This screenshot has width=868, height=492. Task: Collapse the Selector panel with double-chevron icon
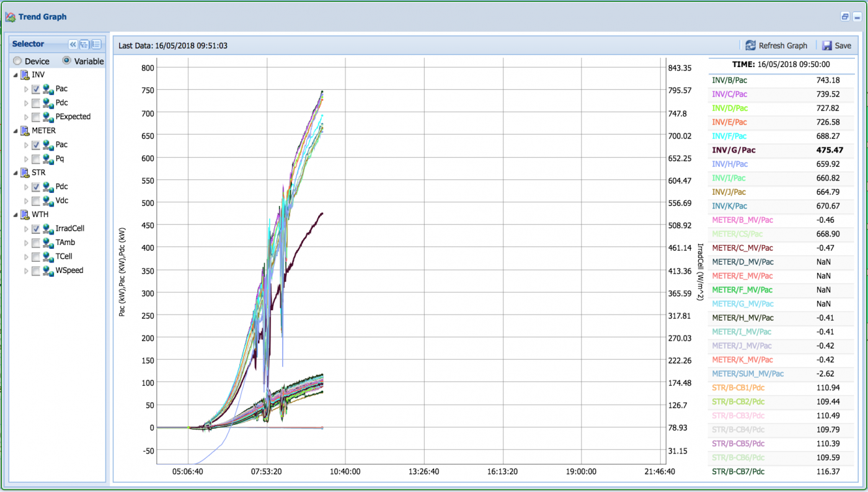[x=73, y=44]
